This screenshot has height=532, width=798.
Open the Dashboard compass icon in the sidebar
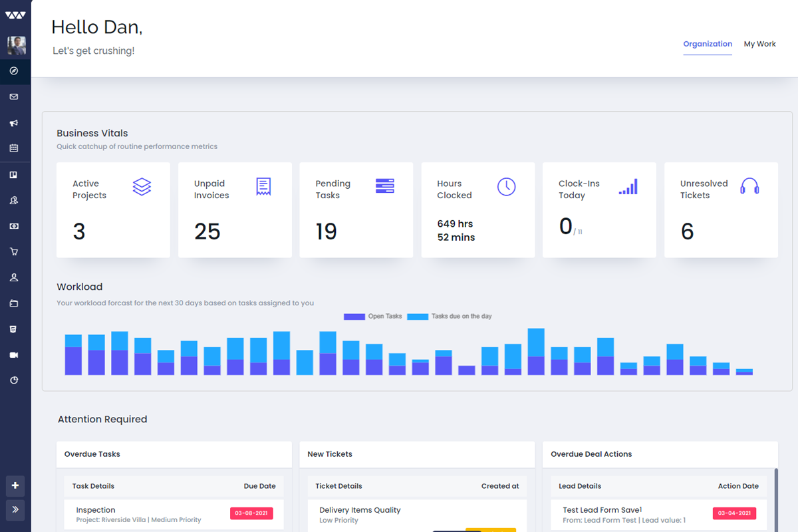tap(15, 71)
